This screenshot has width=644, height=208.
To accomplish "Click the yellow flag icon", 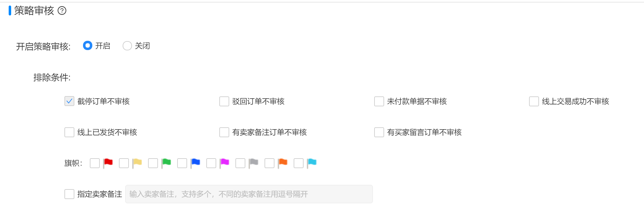I will pyautogui.click(x=137, y=163).
